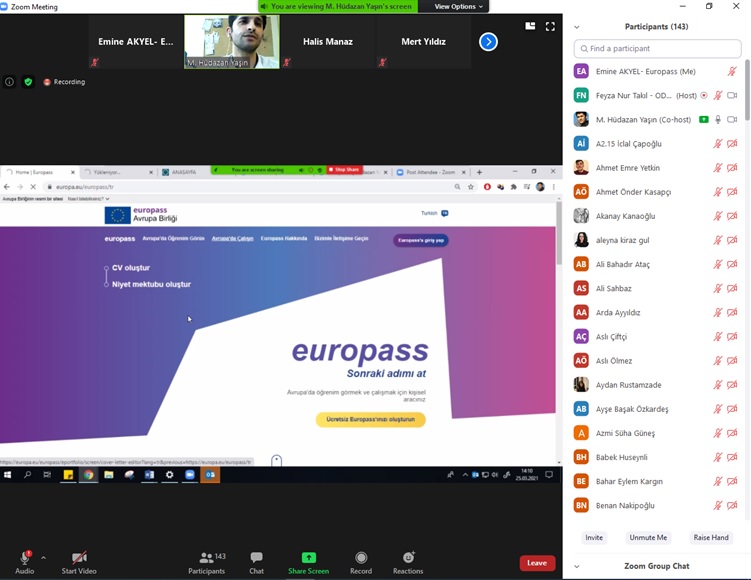Select participant Aslı Çiftçi in list
The image size is (751, 580).
pyautogui.click(x=657, y=337)
